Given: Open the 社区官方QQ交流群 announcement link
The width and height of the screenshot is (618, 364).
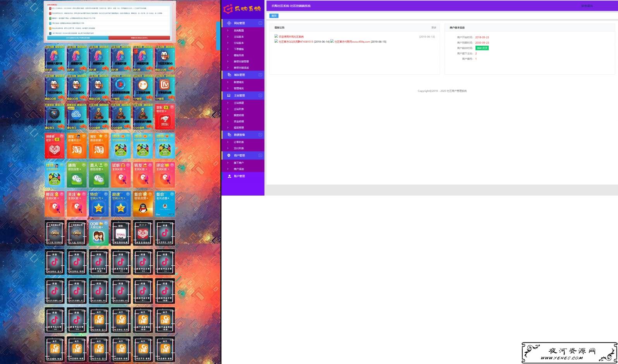Looking at the screenshot, I should pos(296,42).
